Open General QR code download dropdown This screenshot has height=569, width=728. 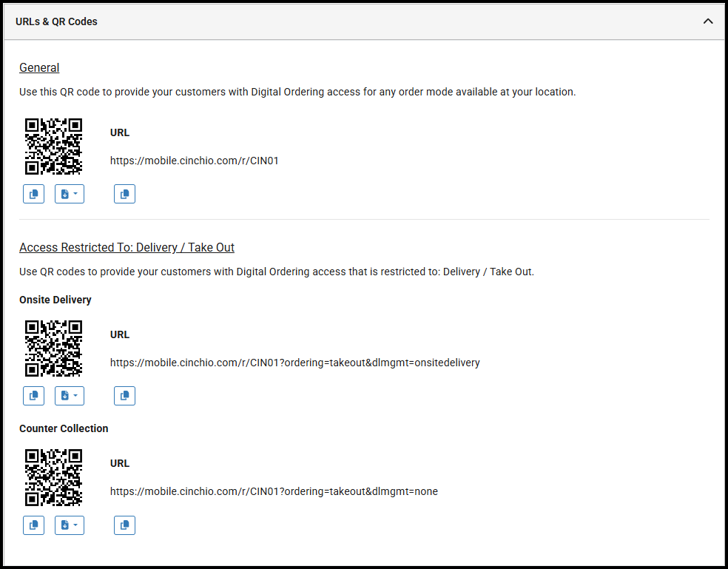pyautogui.click(x=70, y=194)
